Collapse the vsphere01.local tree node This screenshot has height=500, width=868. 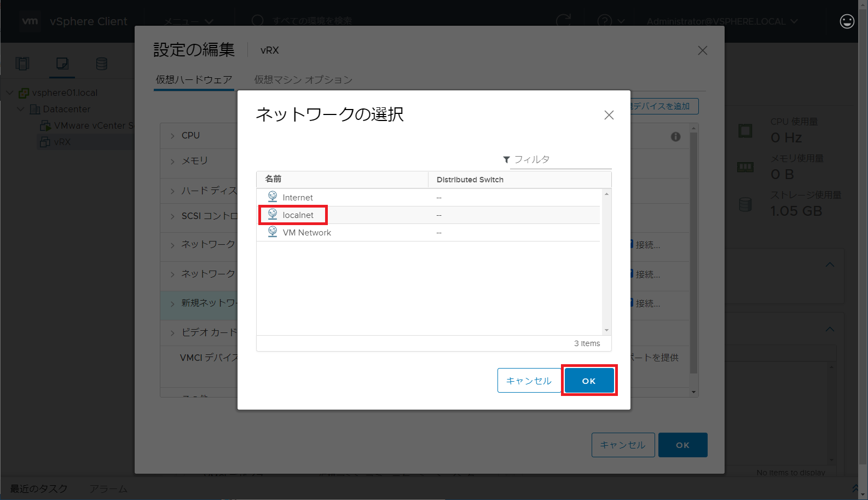tap(9, 93)
